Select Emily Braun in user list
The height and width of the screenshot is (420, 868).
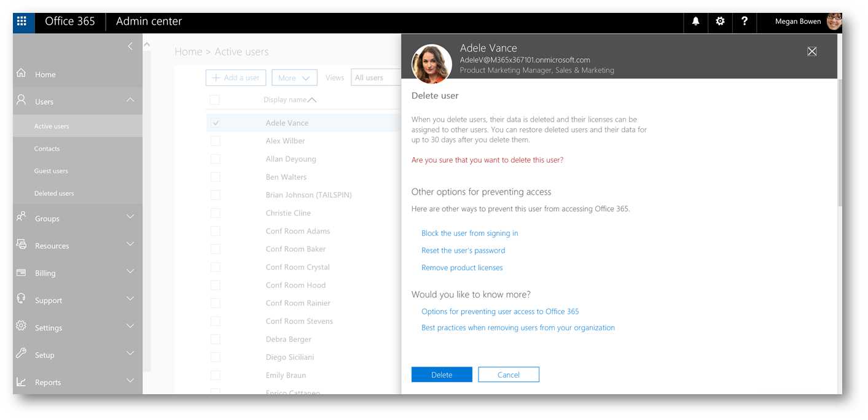286,375
